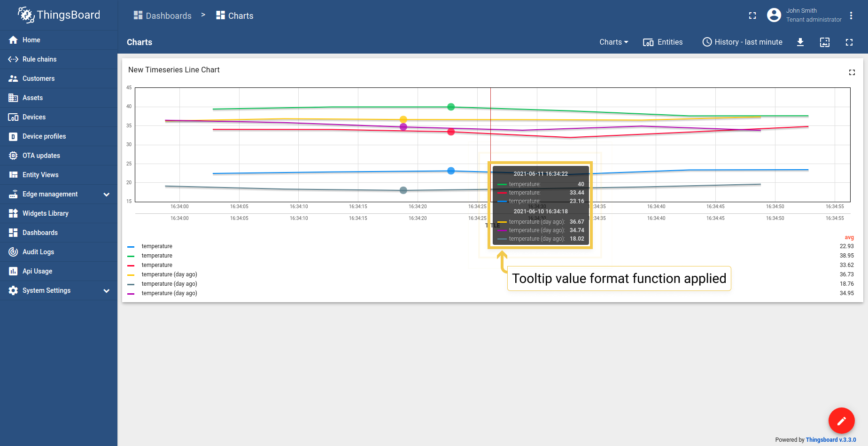Viewport: 868px width, 446px height.
Task: Open the Charts state dropdown
Action: (613, 42)
